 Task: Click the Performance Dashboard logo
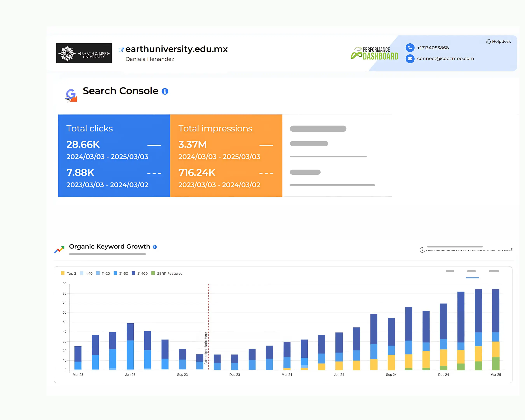pos(374,53)
